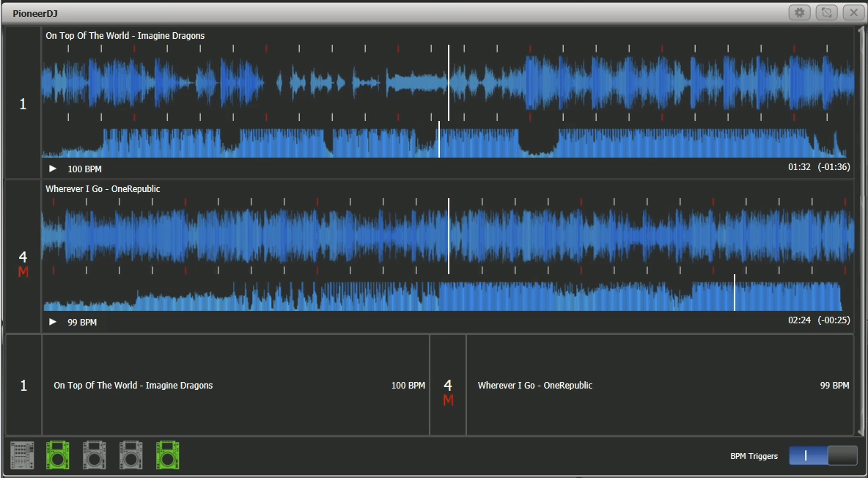
Task: Click play icon next to 100 BPM
Action: pyautogui.click(x=53, y=169)
